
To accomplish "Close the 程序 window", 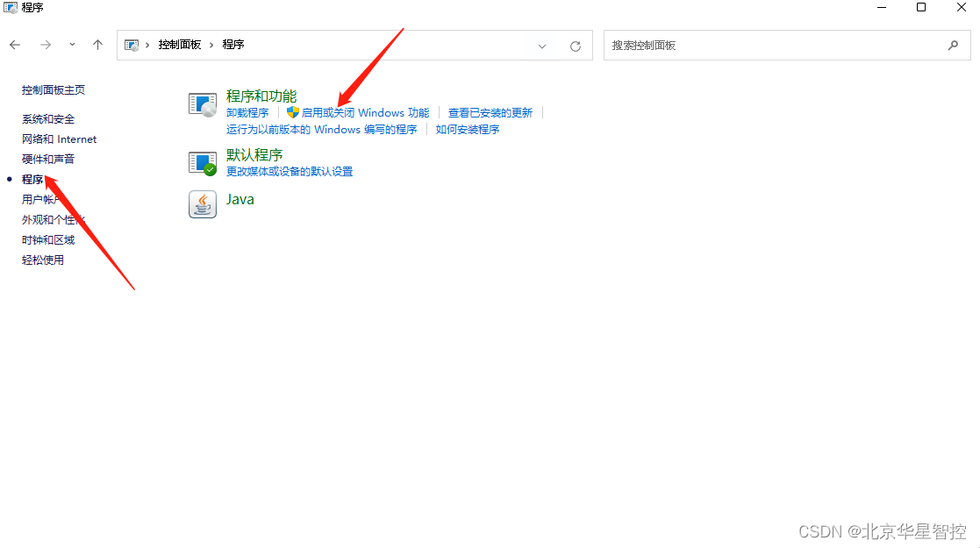I will coord(962,8).
